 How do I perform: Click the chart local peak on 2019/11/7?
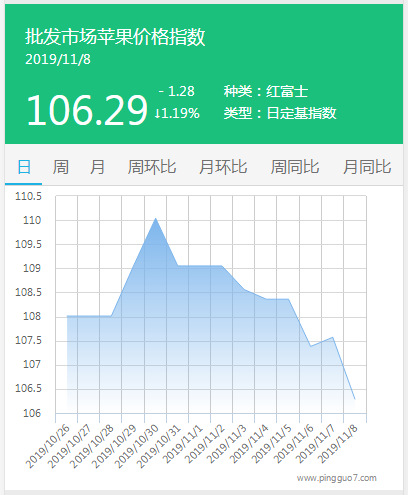333,337
